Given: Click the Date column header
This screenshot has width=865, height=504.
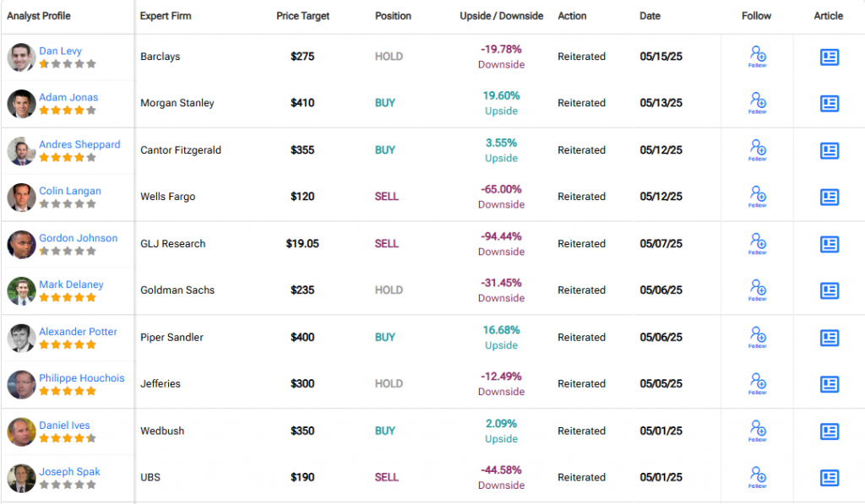Looking at the screenshot, I should click(x=650, y=16).
